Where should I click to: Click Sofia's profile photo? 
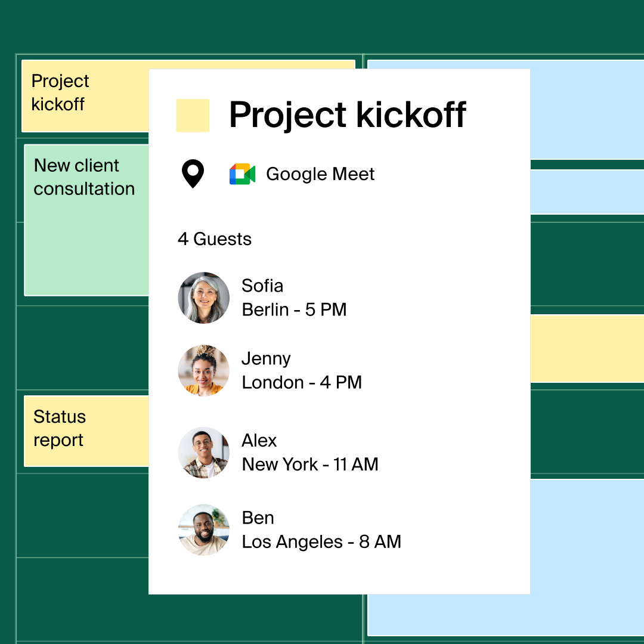point(204,298)
